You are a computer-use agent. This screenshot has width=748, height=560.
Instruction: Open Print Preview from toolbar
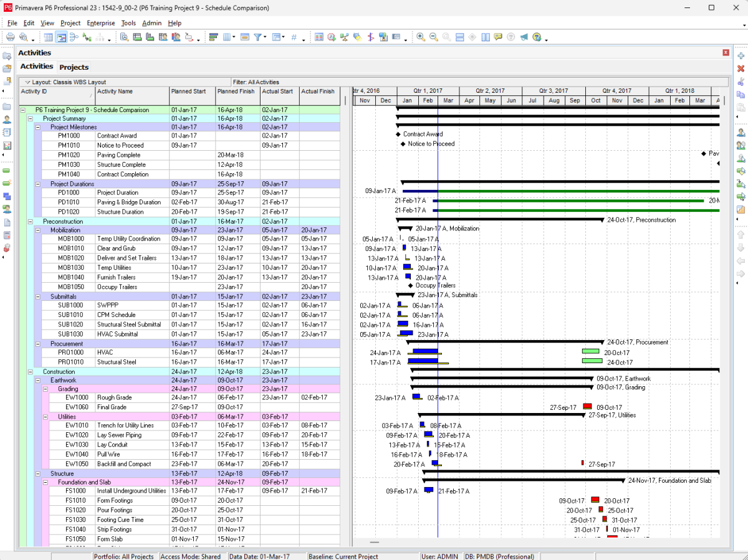(x=24, y=37)
